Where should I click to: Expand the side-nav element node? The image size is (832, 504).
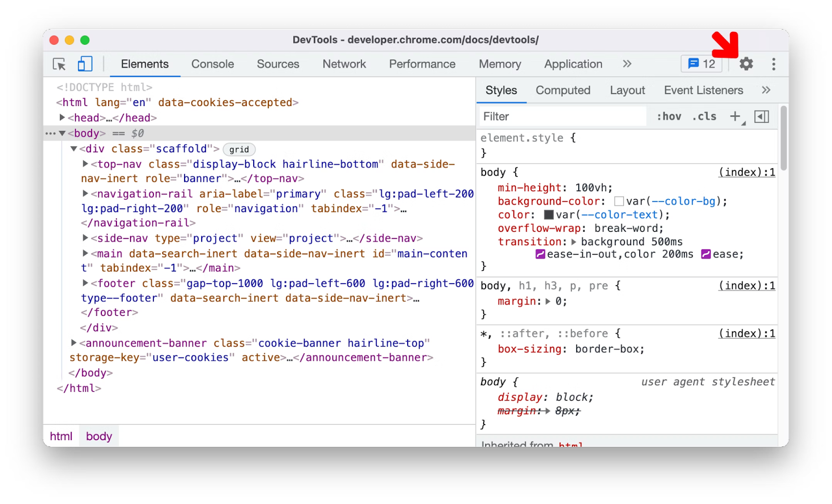(x=86, y=238)
